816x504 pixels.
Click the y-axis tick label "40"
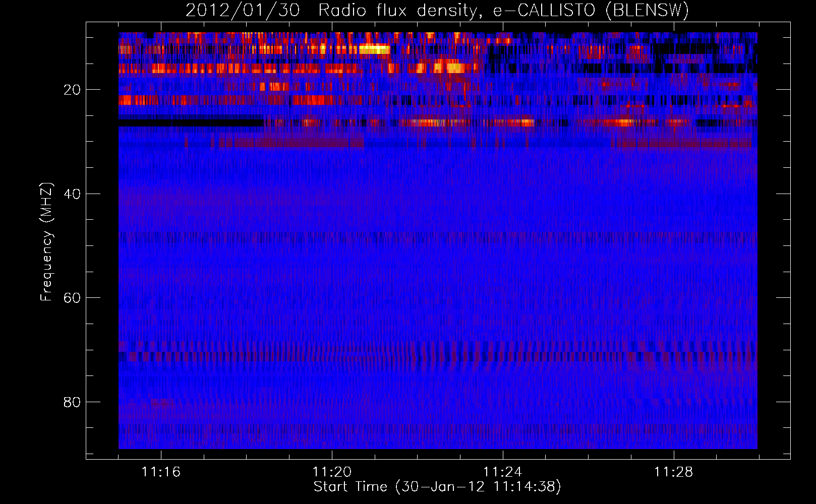point(73,194)
